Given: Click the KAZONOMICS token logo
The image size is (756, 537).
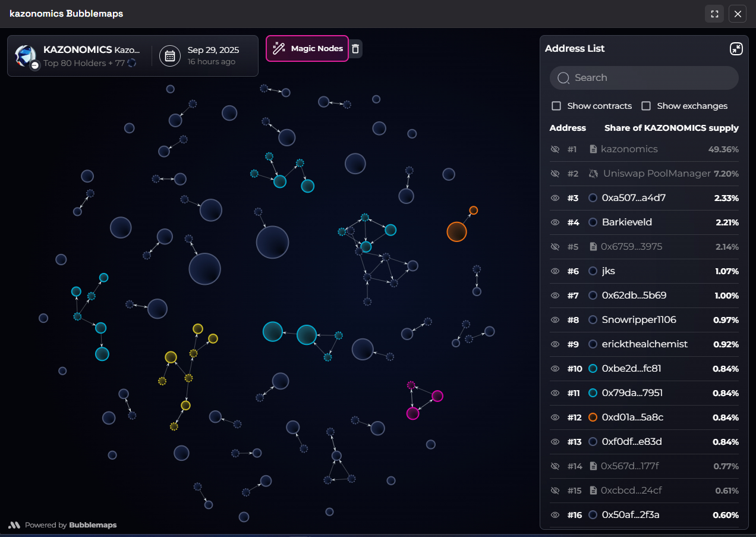Looking at the screenshot, I should (26, 55).
